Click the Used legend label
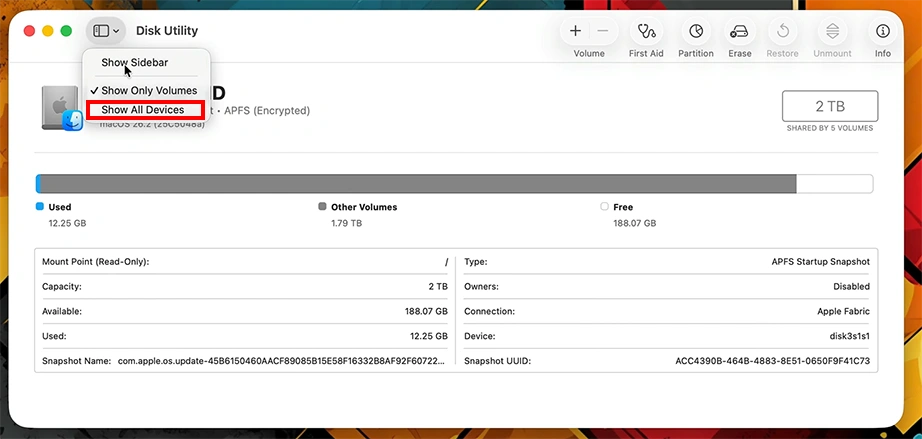The width and height of the screenshot is (922, 439). click(60, 207)
